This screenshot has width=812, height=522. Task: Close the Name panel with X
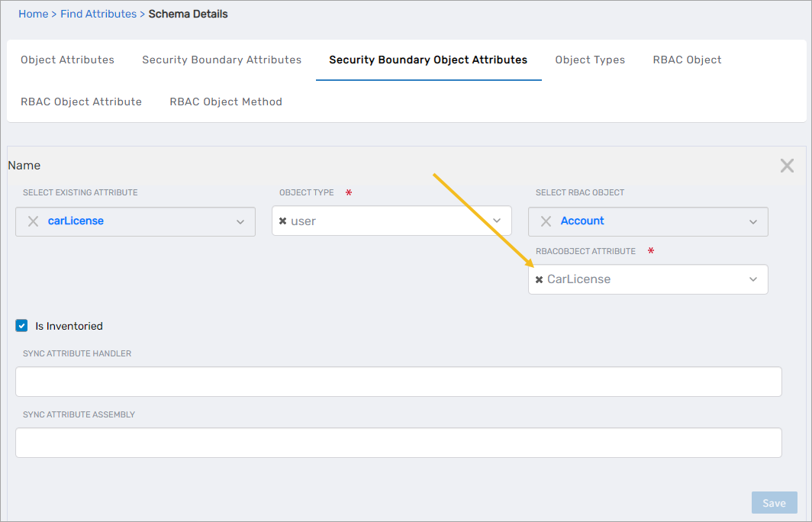[x=787, y=166]
